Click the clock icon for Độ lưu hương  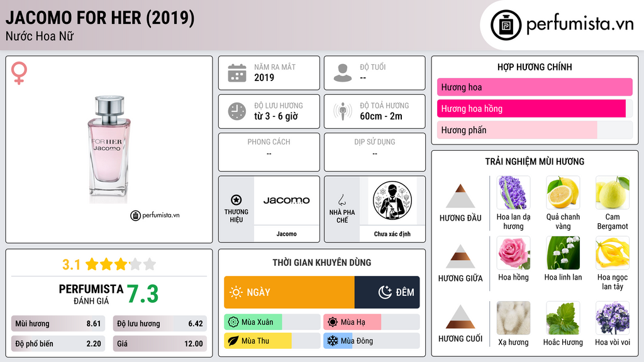click(237, 111)
